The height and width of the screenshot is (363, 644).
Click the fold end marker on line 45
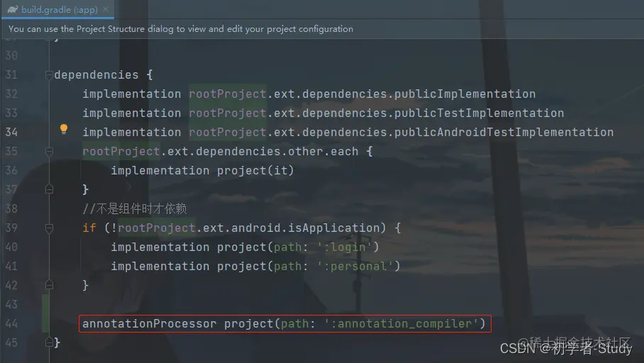(49, 342)
